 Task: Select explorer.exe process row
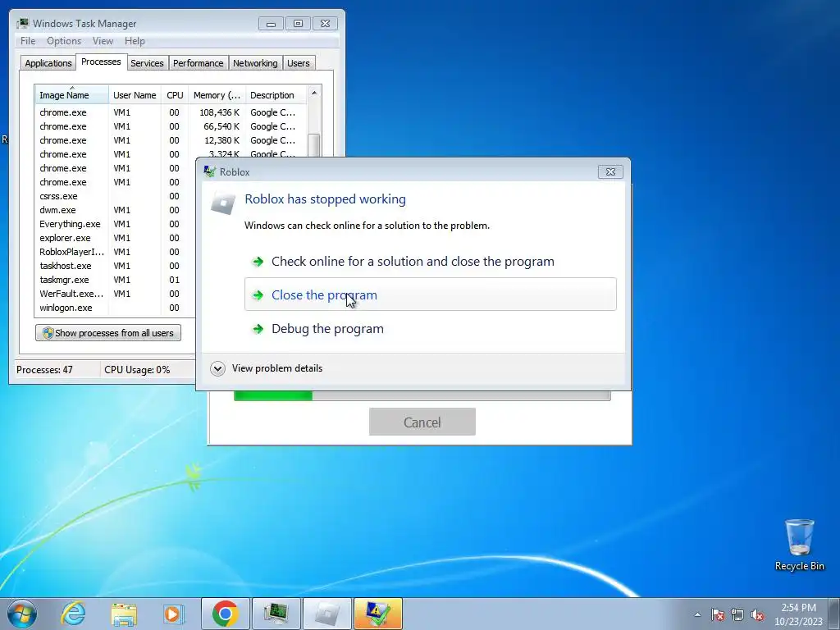click(x=116, y=238)
